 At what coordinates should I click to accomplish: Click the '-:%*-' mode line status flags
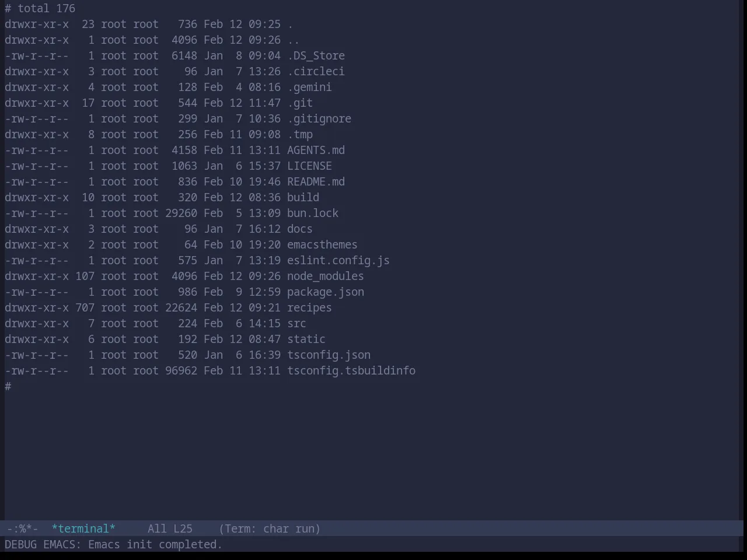pos(22,528)
